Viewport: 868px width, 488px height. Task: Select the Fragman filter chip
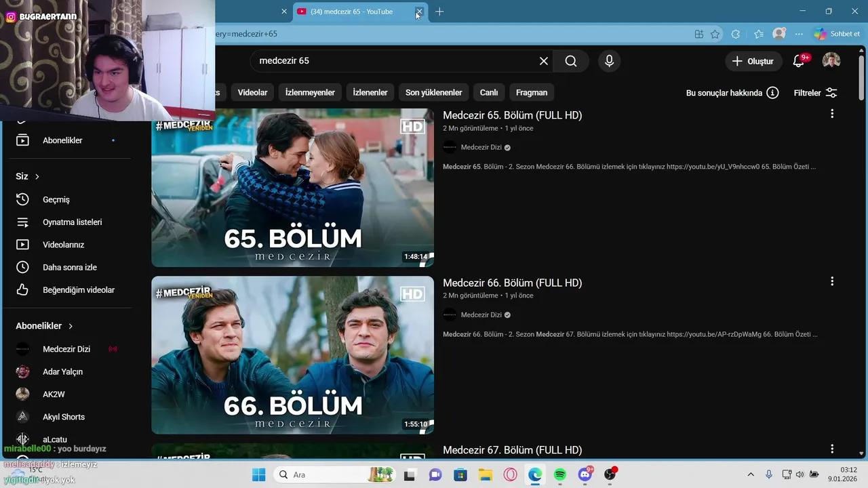[532, 92]
